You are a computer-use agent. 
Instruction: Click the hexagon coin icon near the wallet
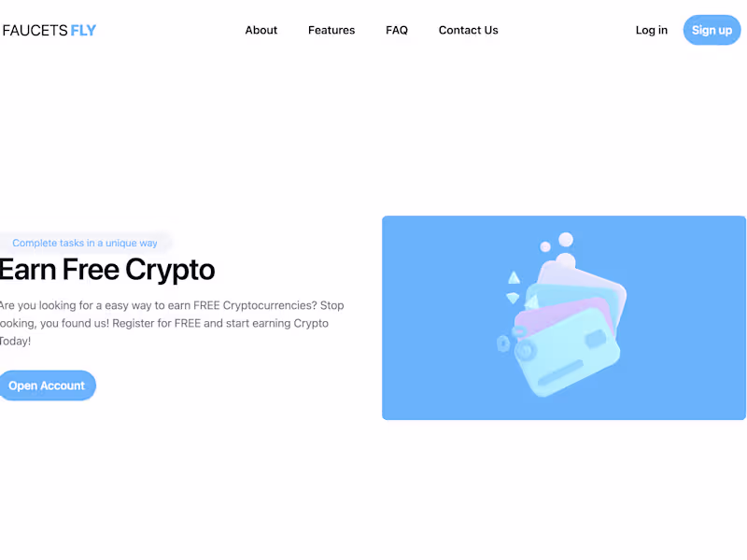pos(503,343)
